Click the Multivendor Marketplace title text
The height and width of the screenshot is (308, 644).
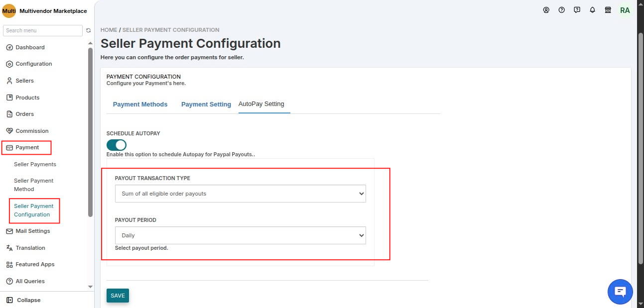(x=53, y=11)
